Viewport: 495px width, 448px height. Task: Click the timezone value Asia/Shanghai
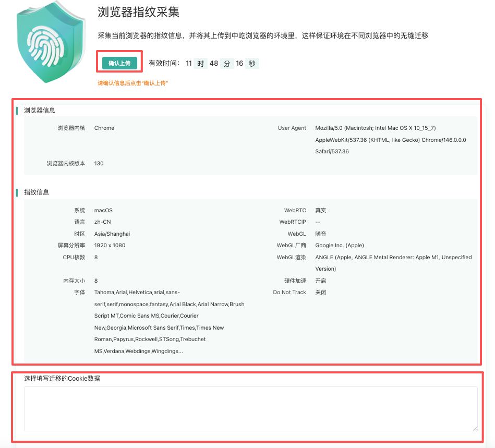pyautogui.click(x=112, y=234)
